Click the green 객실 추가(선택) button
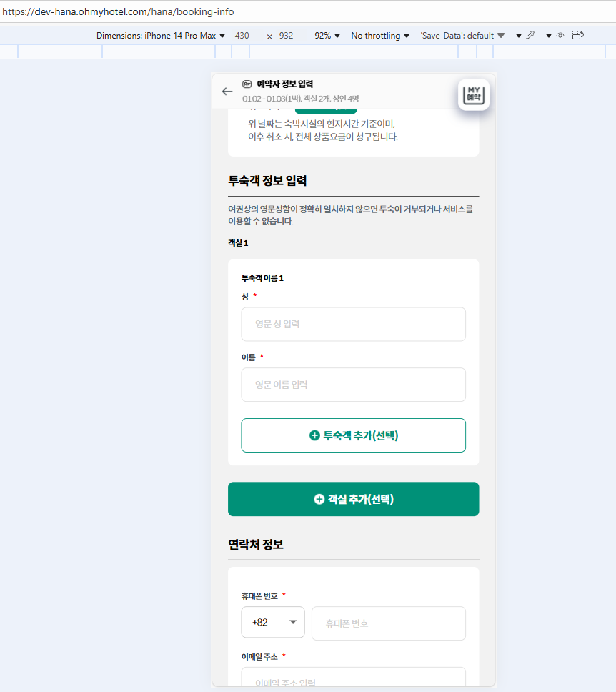 point(354,499)
